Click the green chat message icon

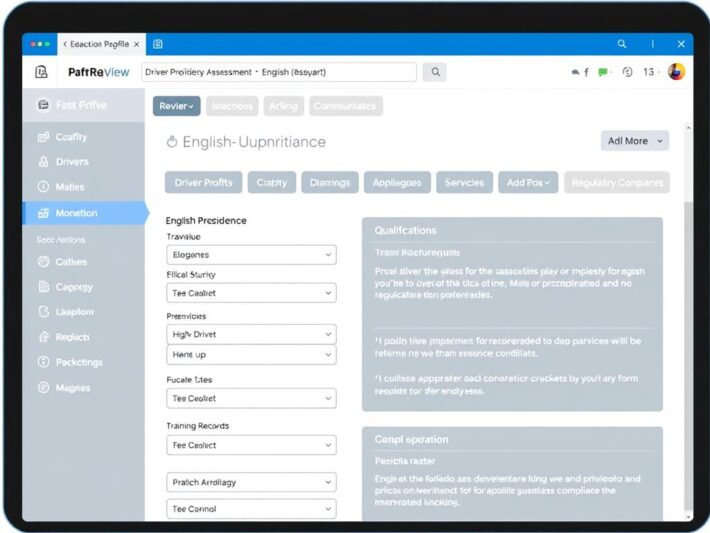[603, 72]
